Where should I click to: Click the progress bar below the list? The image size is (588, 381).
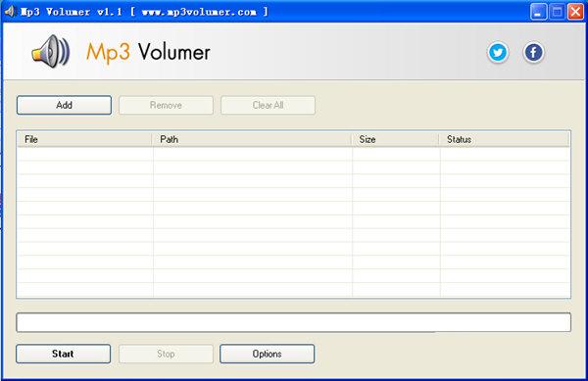293,322
